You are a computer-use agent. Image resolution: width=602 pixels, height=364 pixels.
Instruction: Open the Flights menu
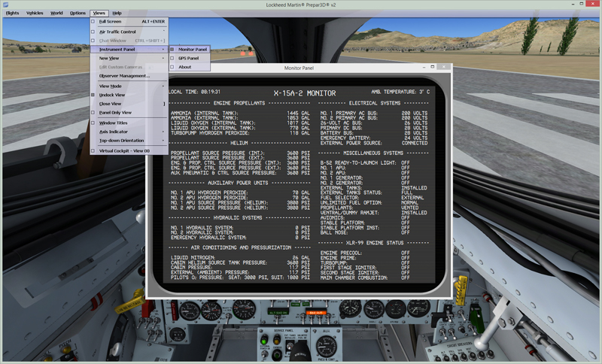tap(12, 13)
